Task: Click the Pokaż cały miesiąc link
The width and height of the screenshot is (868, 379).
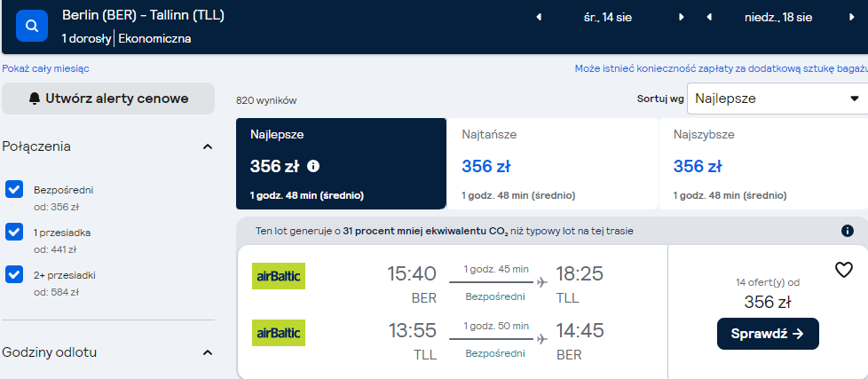Action: [45, 68]
